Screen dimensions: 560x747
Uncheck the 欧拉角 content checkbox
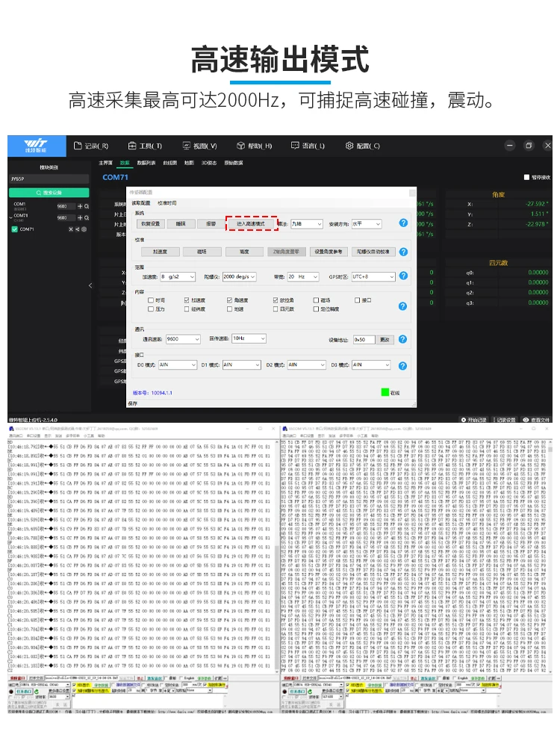click(x=276, y=300)
